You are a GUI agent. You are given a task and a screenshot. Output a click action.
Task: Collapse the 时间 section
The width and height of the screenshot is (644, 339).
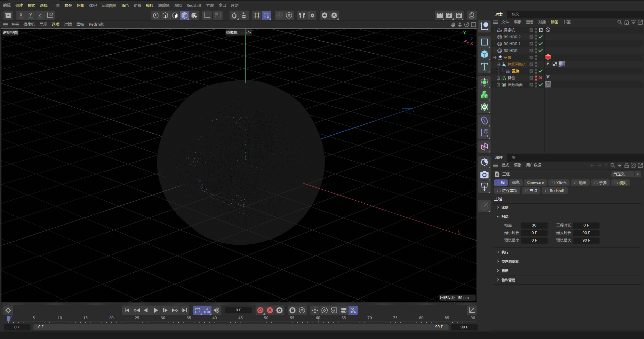pos(498,217)
